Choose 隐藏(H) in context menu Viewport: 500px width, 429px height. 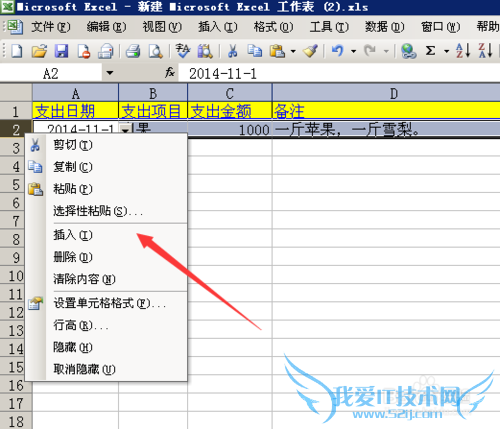point(106,347)
